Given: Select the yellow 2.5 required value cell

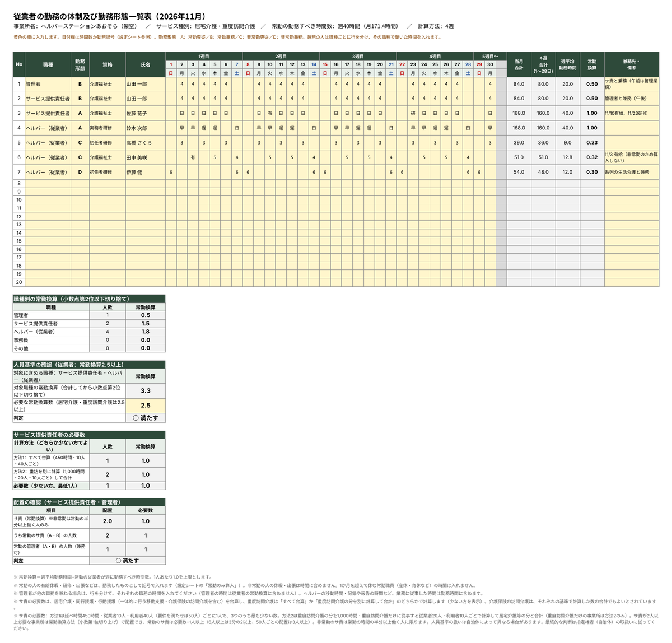Looking at the screenshot, I should [x=146, y=405].
